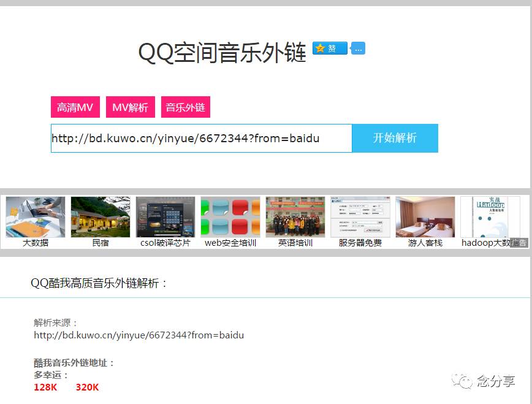This screenshot has width=532, height=404.
Task: Open the 128K music link
Action: [x=45, y=387]
